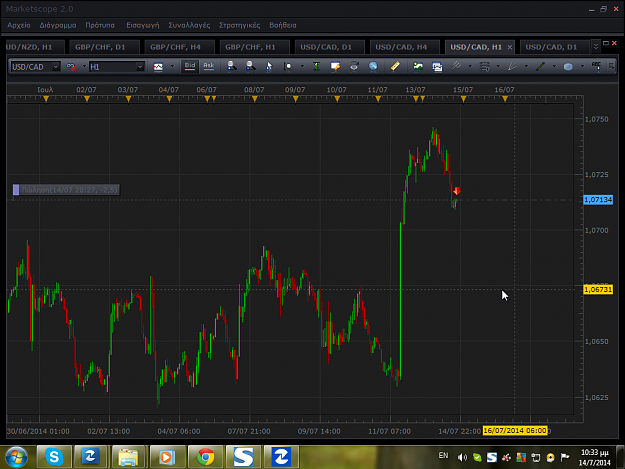Screen dimensions: 625x469
Task: Select the cursor pointer tool
Action: coord(269,67)
